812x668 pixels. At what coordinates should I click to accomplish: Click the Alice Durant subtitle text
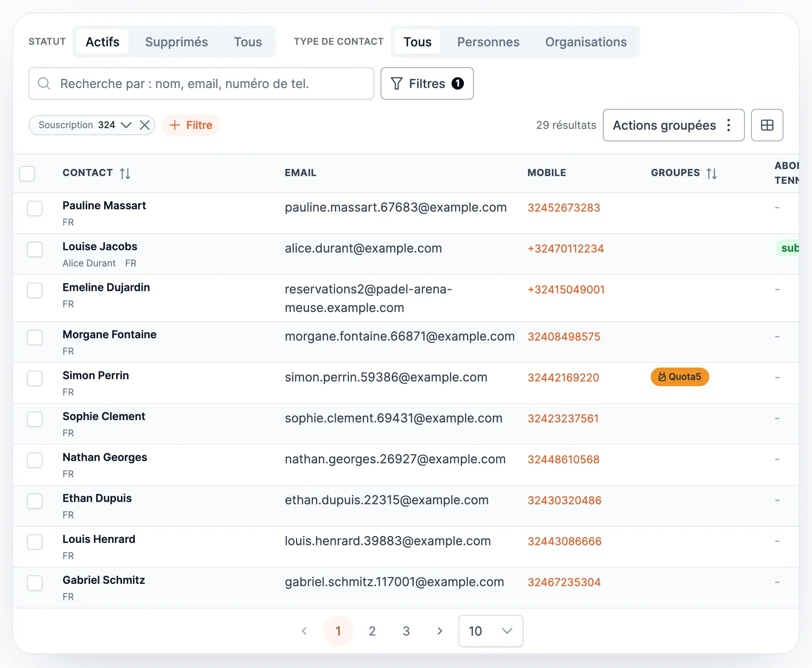click(89, 263)
